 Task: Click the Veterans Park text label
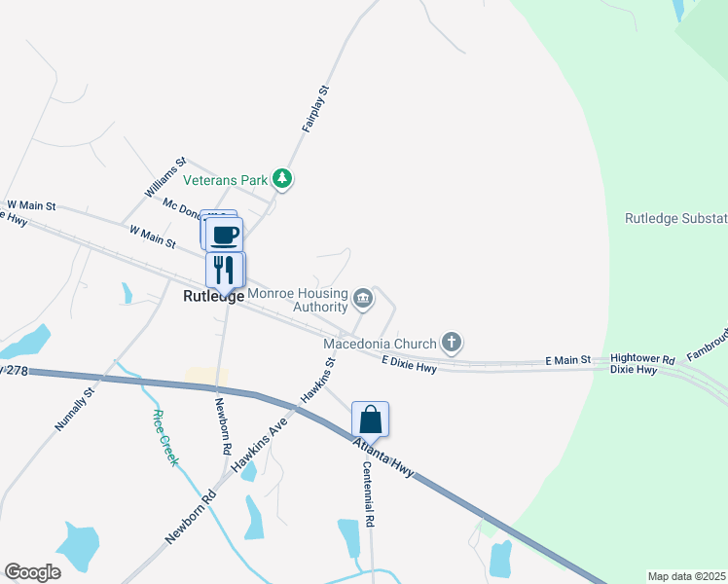click(225, 180)
